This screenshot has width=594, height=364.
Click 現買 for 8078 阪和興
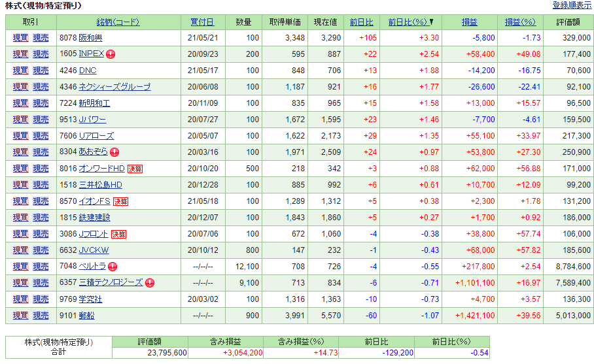(20, 38)
